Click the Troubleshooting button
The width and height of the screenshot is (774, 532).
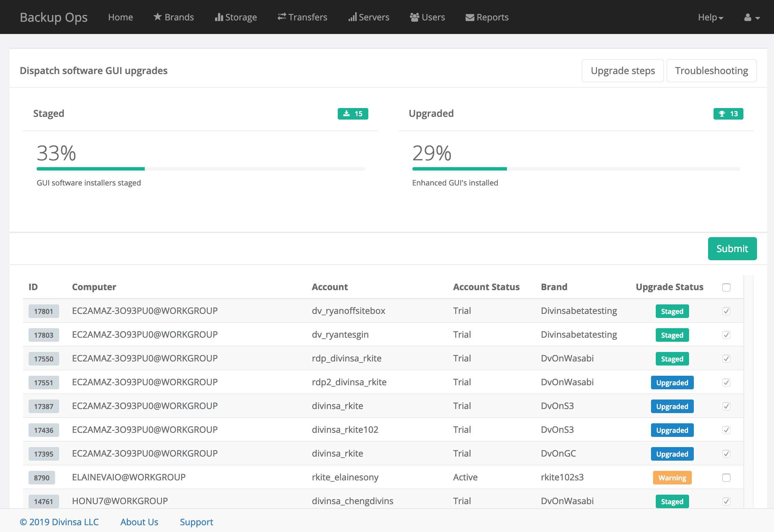(711, 71)
